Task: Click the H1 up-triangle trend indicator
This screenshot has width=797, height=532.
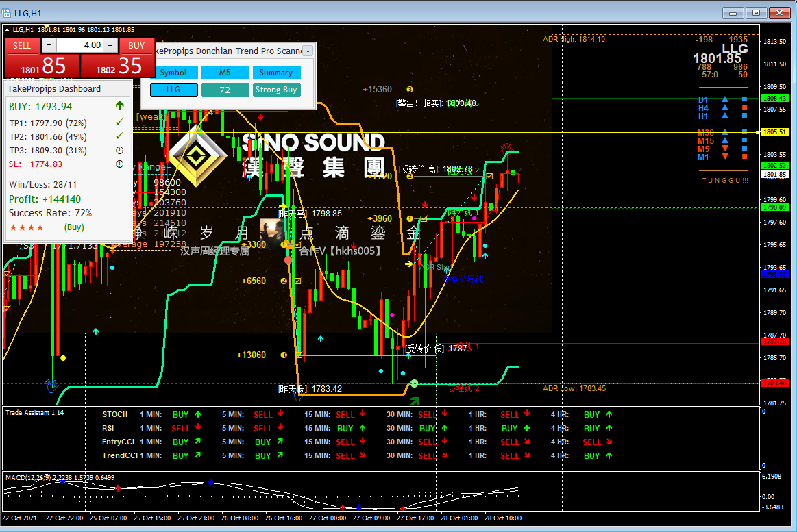Action: pyautogui.click(x=725, y=116)
